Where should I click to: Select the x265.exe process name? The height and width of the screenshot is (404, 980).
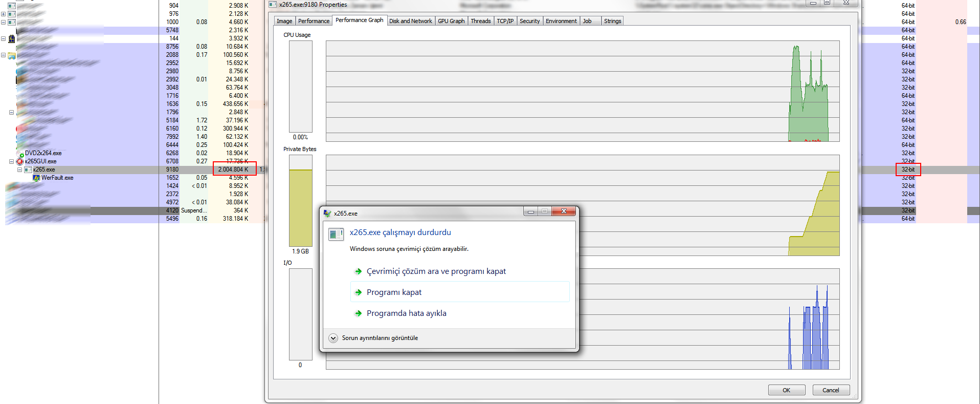44,169
